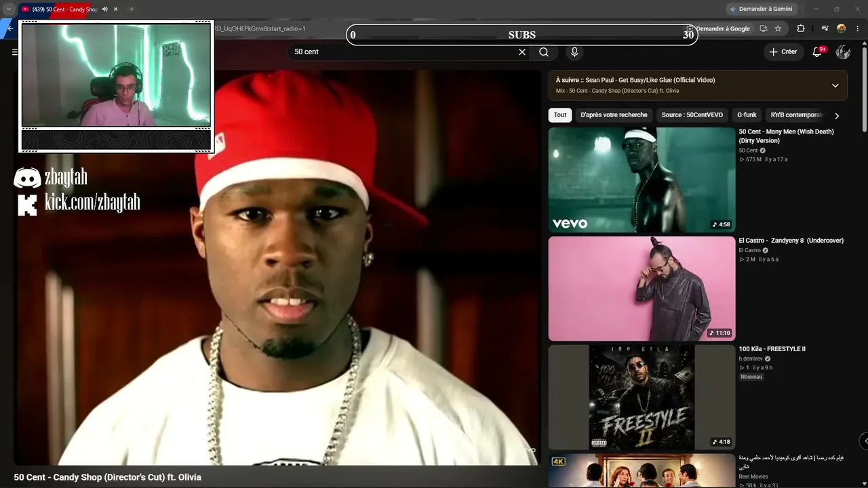Select the 50 Cent - Candy Shop browser tab
Viewport: 868px width, 488px height.
tap(64, 9)
